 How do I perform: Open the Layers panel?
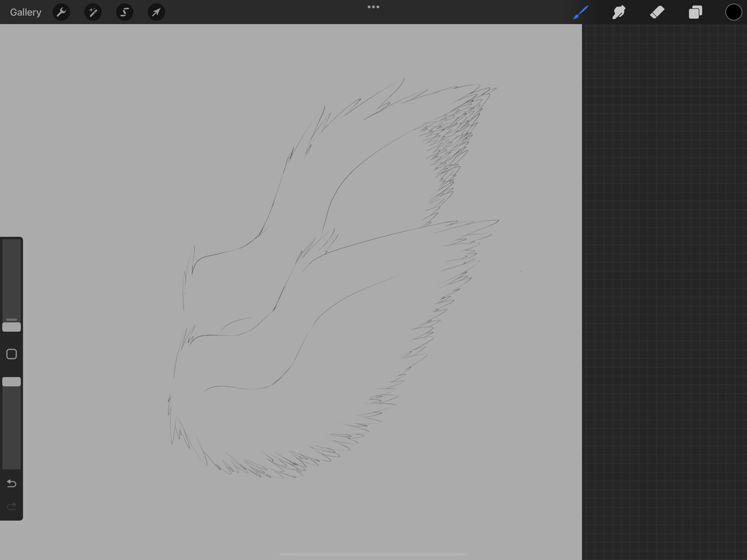[x=695, y=12]
